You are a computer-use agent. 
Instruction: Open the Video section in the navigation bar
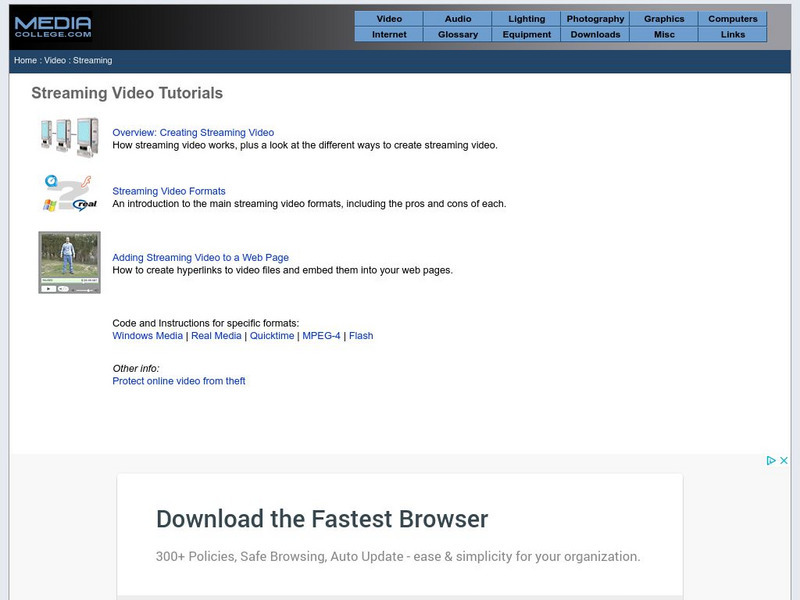click(388, 17)
